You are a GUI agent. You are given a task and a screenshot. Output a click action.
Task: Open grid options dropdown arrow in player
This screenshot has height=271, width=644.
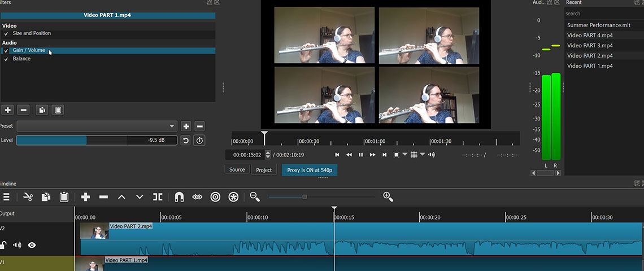click(422, 154)
